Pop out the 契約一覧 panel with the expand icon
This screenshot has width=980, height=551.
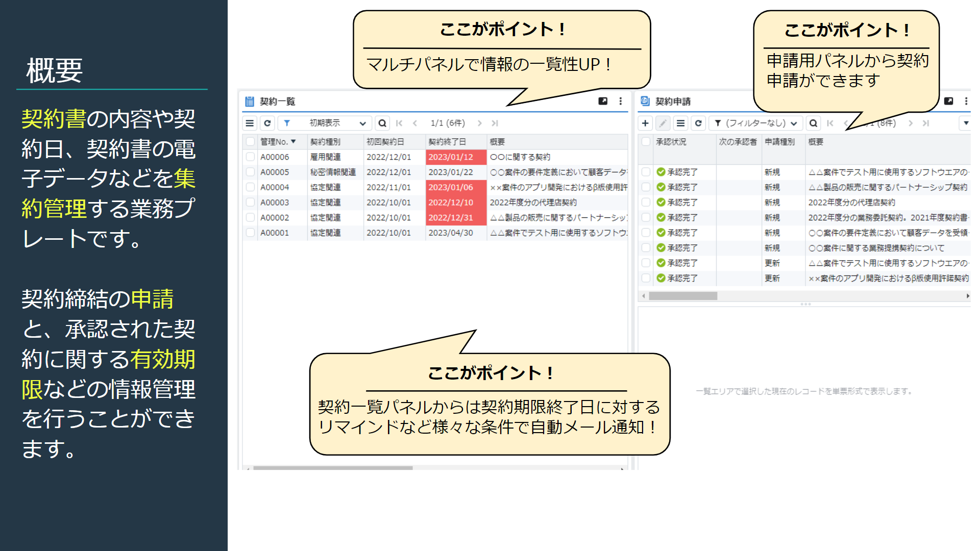point(604,101)
